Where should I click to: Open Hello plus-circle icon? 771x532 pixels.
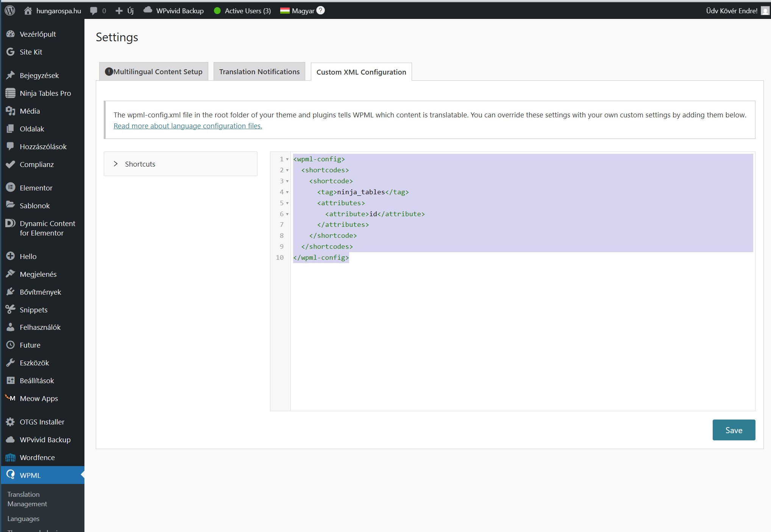coord(11,256)
